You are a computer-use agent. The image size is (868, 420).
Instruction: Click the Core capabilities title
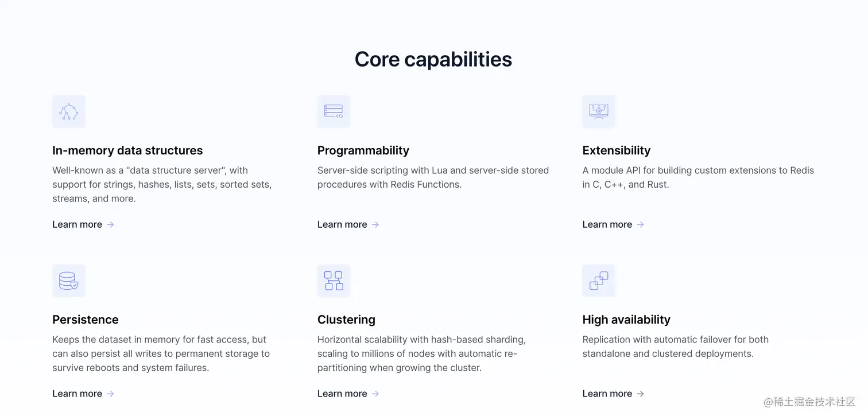(433, 60)
